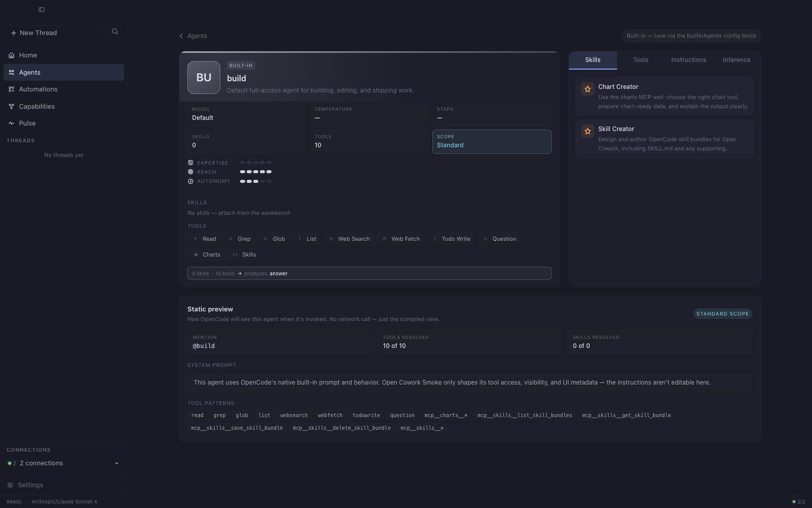Click the STANDARD SCOPE badge
Screen dimensions: 812x508
point(723,314)
